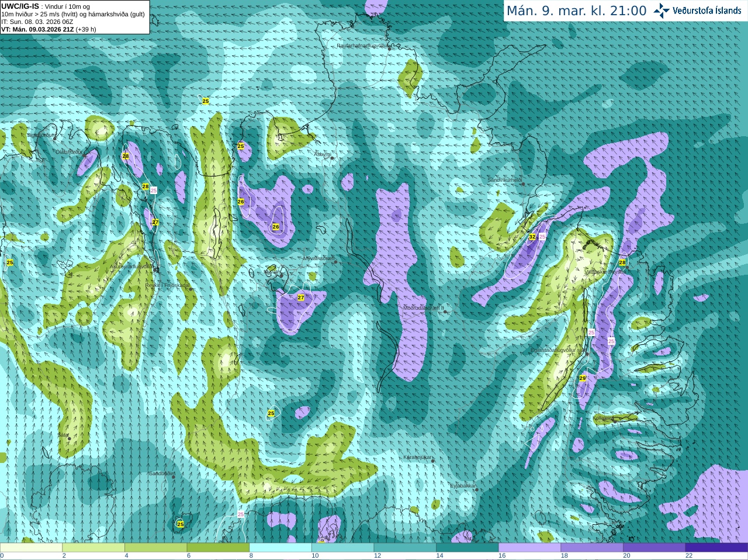Click the Mývatnsöræfi station label
Image resolution: width=748 pixels, height=560 pixels.
(318, 258)
